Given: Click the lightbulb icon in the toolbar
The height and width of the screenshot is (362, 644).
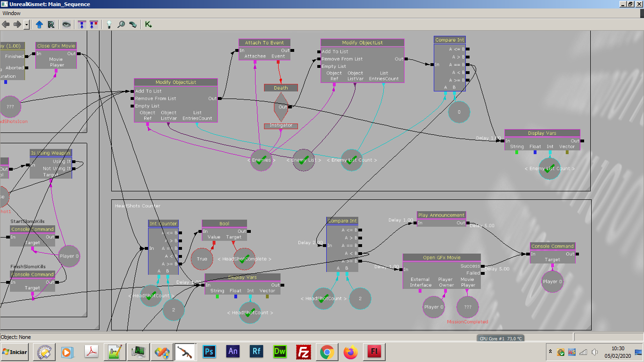Looking at the screenshot, I should pyautogui.click(x=109, y=24).
